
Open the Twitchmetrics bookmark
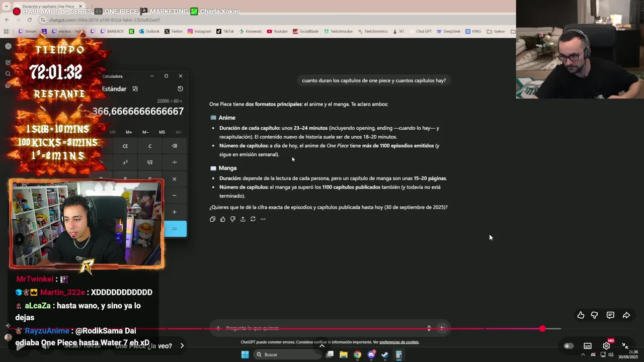[373, 31]
